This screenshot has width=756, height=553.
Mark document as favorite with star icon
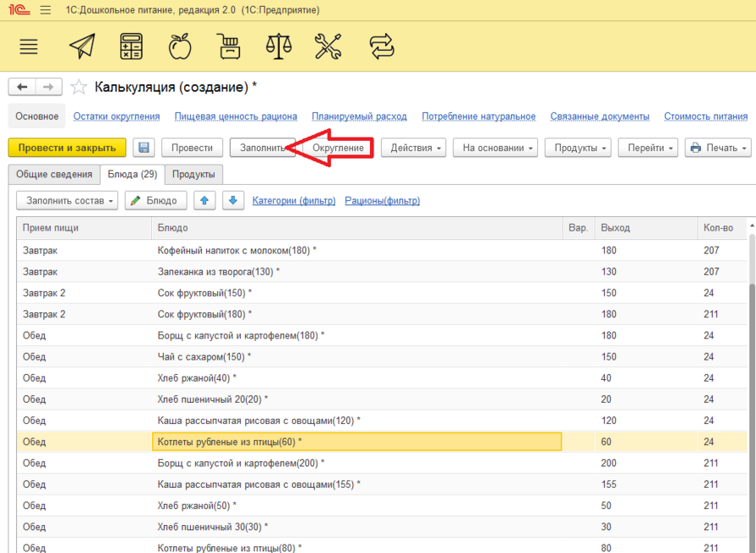pyautogui.click(x=79, y=87)
